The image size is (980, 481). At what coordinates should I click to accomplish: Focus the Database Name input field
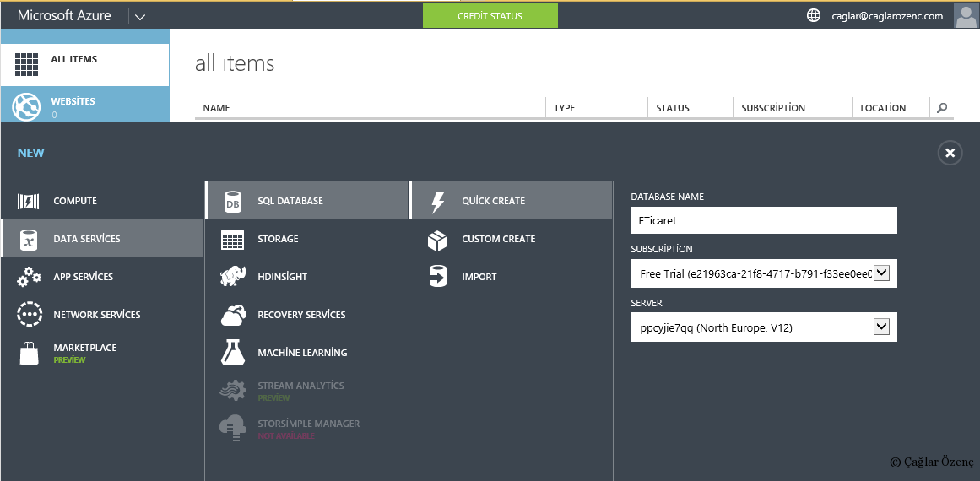click(x=764, y=220)
